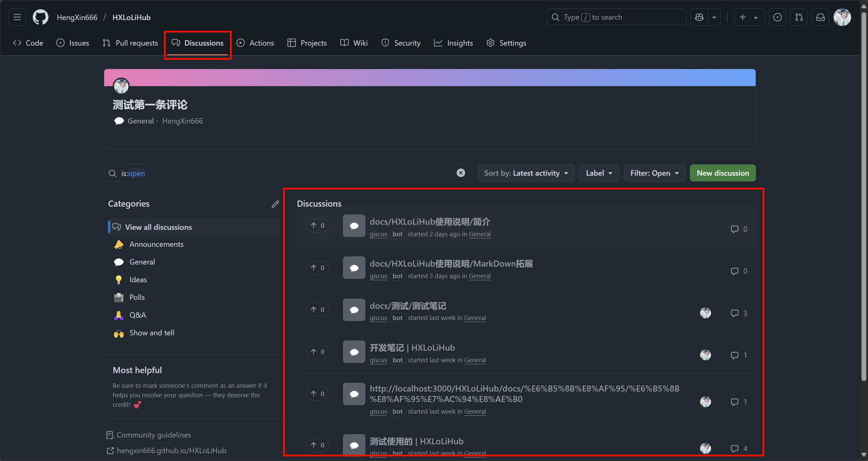Upvote docs/测试/测试笔记 discussion

317,309
